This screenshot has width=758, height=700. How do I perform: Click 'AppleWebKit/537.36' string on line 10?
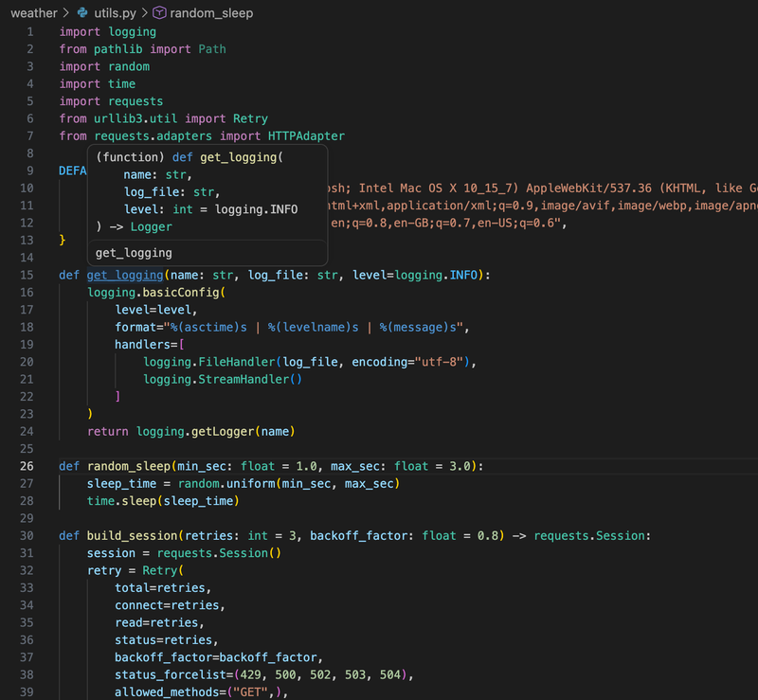click(588, 188)
